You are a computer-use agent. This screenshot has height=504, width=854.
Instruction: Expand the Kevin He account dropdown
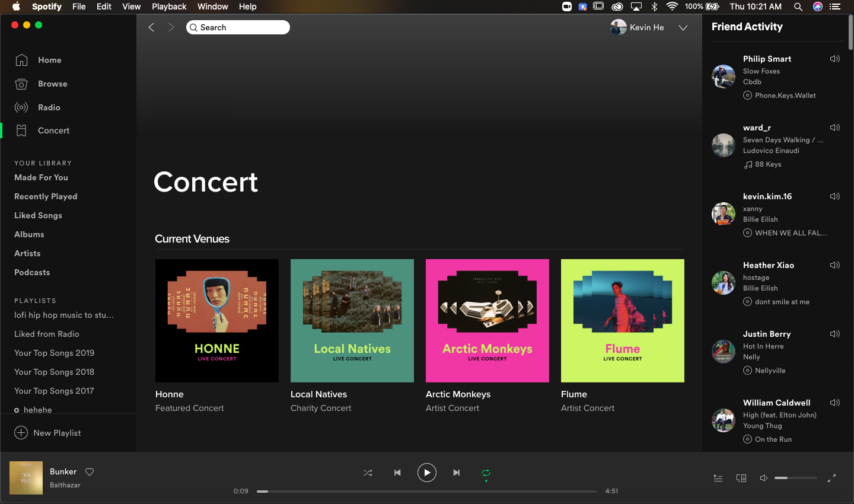click(x=683, y=28)
